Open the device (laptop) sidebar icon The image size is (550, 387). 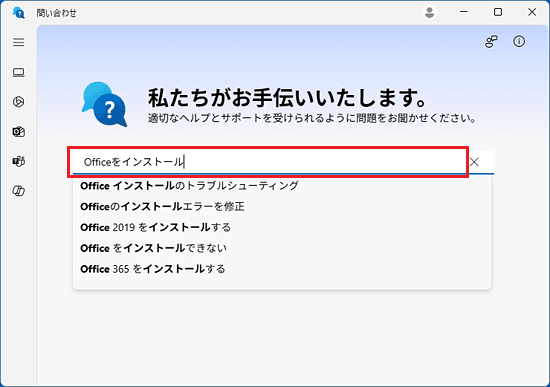point(19,72)
